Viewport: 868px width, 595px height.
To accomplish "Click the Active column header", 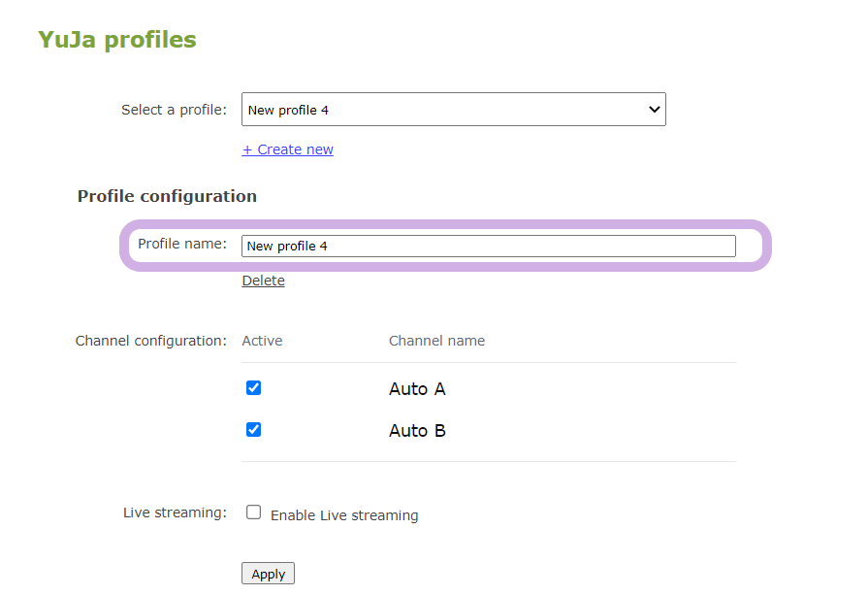I will tap(262, 341).
